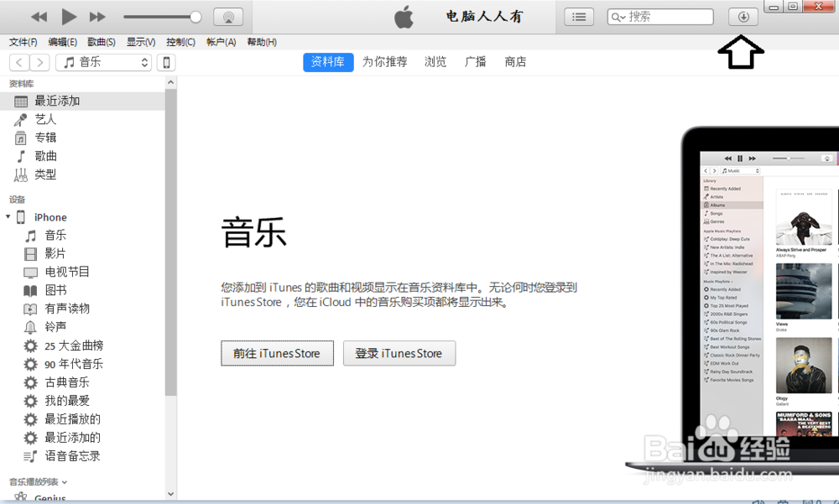Open the 显示(V) menu

pyautogui.click(x=141, y=42)
